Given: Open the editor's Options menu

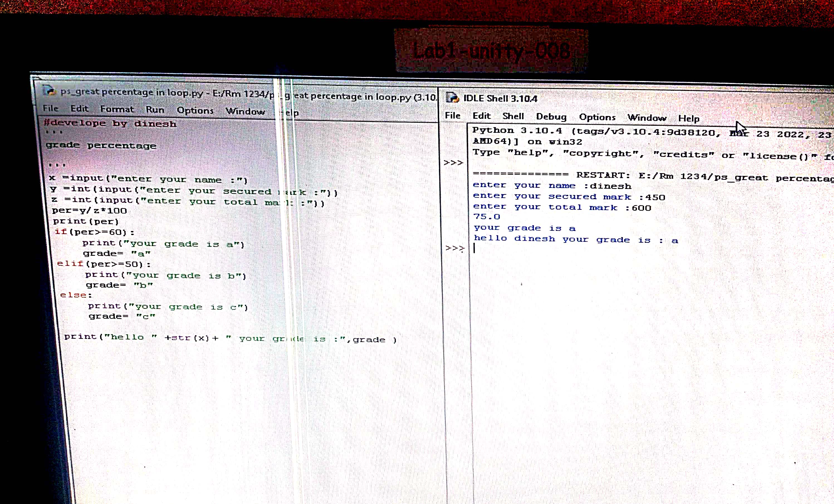Looking at the screenshot, I should pyautogui.click(x=195, y=110).
